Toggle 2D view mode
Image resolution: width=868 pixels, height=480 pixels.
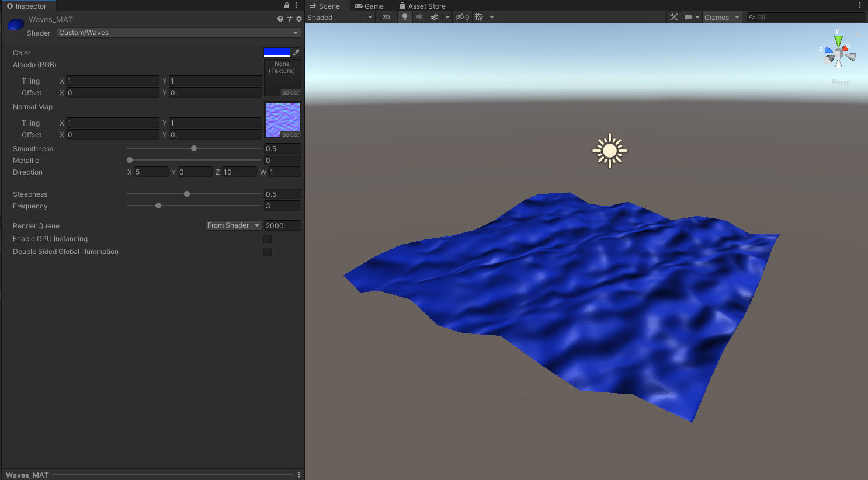coord(386,17)
